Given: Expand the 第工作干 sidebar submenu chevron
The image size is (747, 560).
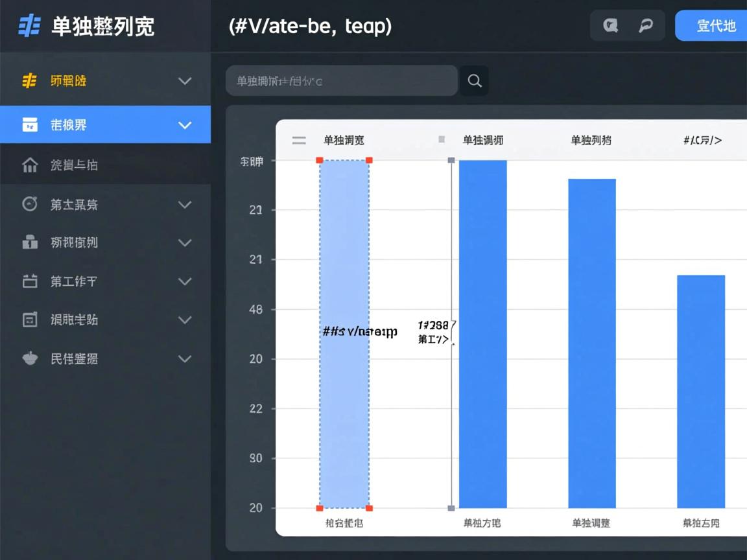Looking at the screenshot, I should 185,281.
